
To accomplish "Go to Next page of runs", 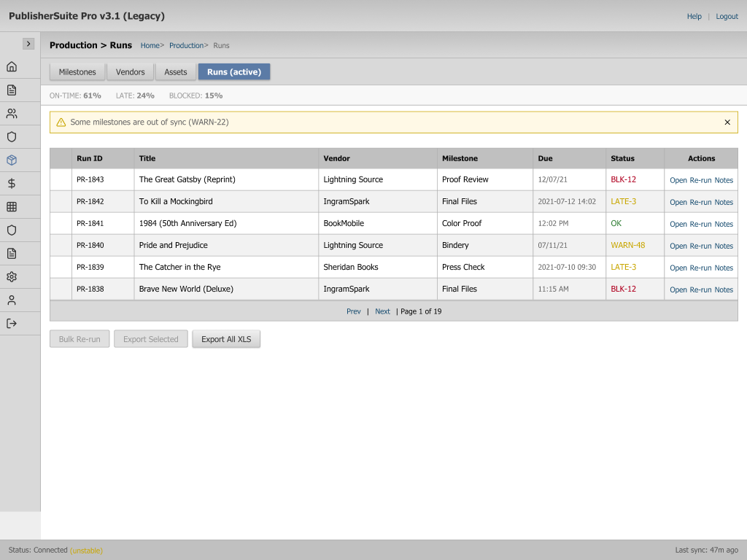I will click(382, 311).
